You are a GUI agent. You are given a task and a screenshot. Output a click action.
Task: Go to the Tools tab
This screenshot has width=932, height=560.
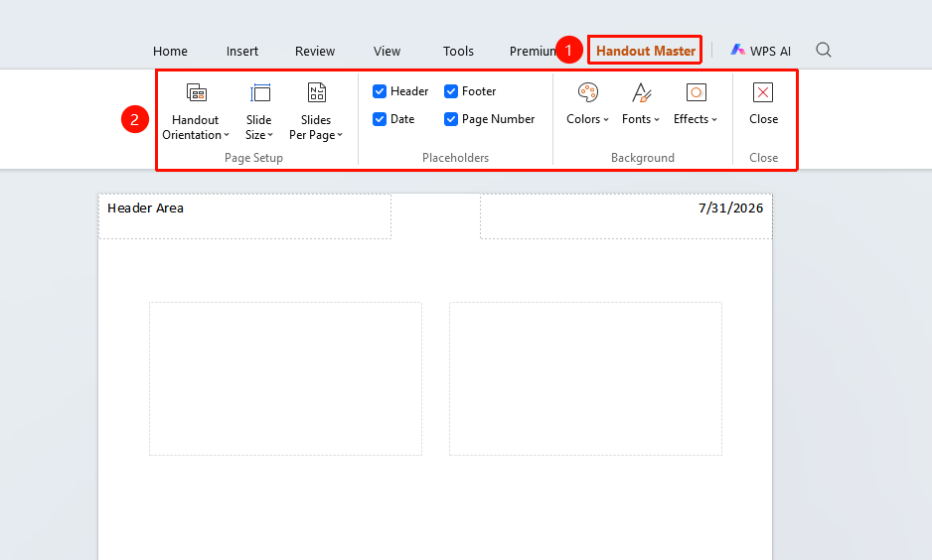tap(458, 51)
